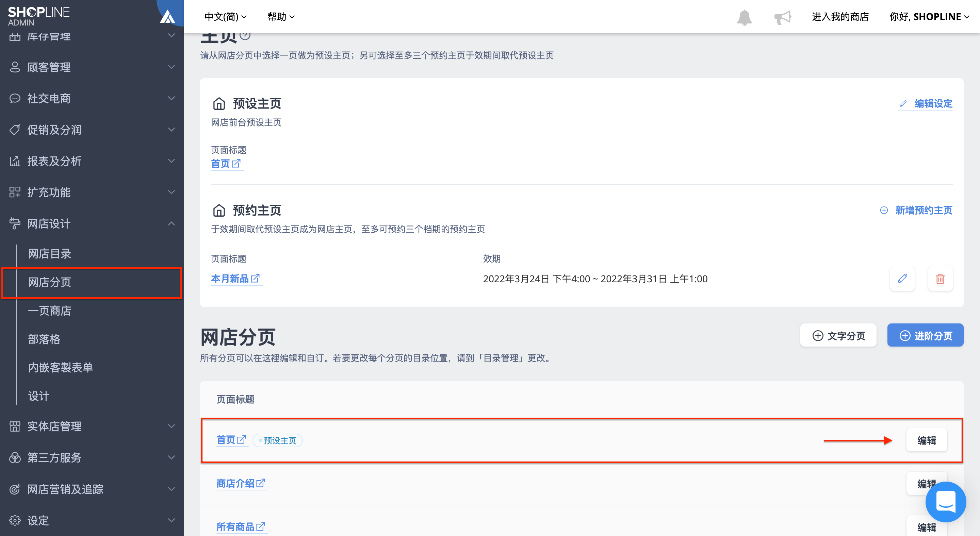This screenshot has width=980, height=536.
Task: Click the 网店营销及追踪 target icon
Action: coord(15,489)
